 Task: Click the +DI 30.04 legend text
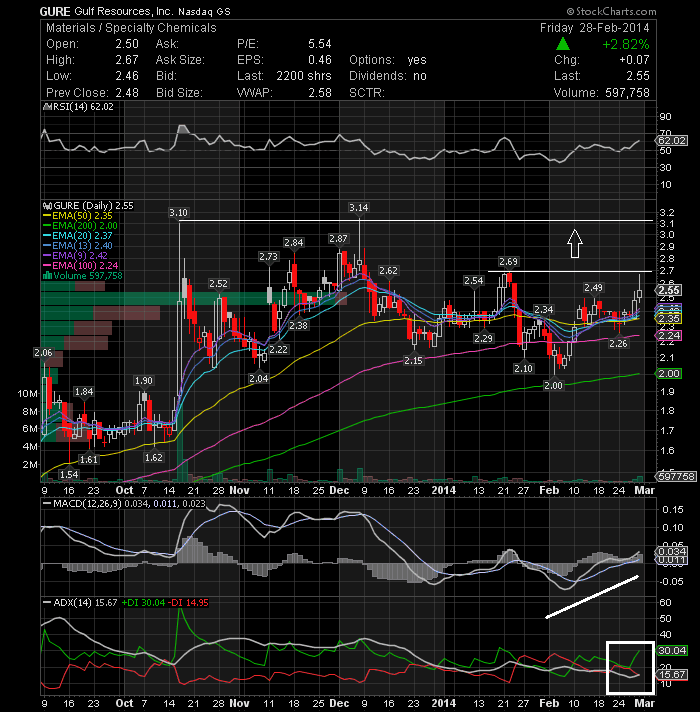[x=143, y=603]
